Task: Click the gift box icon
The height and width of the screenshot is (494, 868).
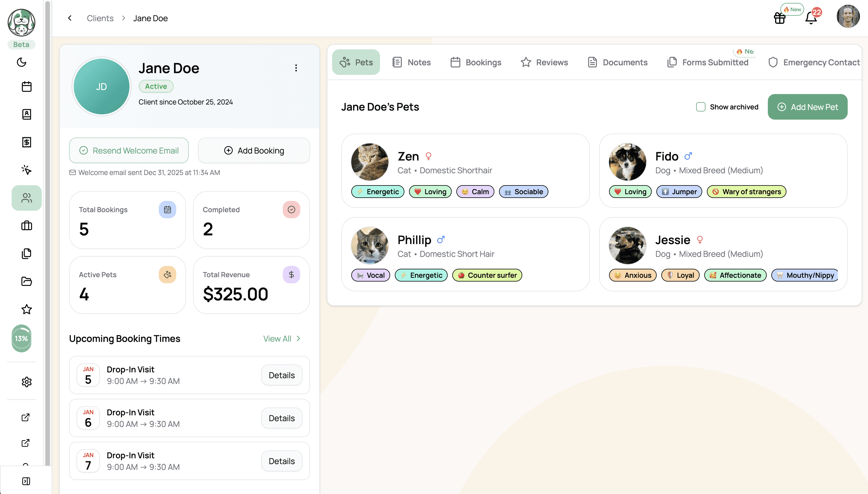Action: pos(779,18)
